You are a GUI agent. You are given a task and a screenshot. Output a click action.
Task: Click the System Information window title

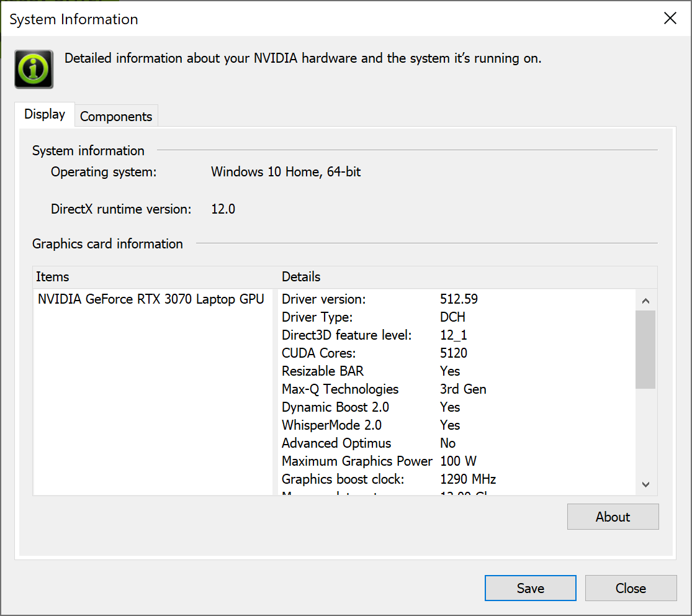pyautogui.click(x=74, y=19)
